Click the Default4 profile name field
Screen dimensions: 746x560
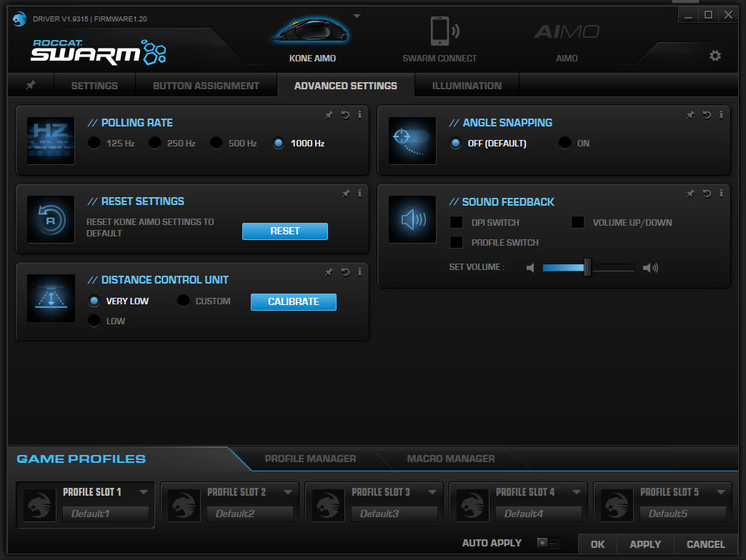coord(539,514)
